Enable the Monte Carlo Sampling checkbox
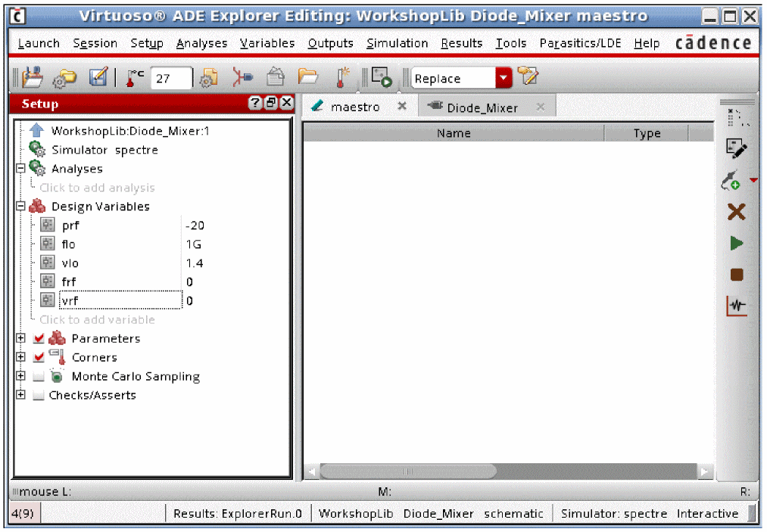Image resolution: width=767 pixels, height=532 pixels. click(x=39, y=377)
